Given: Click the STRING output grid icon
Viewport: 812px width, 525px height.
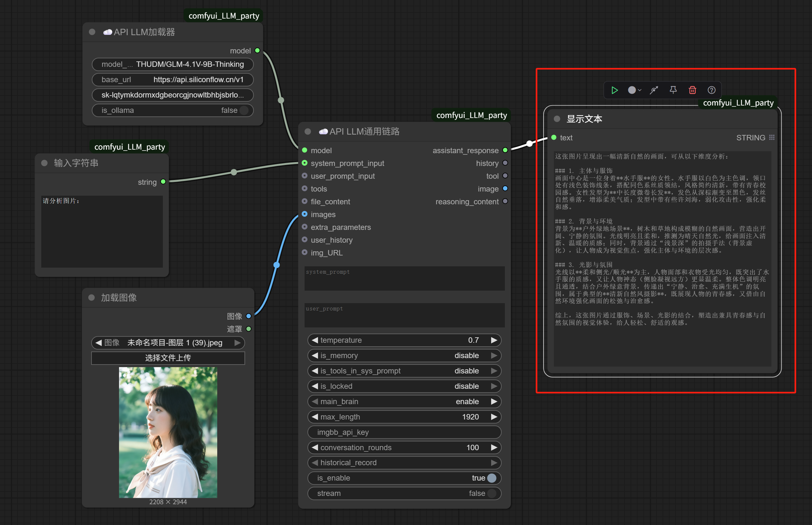Looking at the screenshot, I should [x=772, y=137].
